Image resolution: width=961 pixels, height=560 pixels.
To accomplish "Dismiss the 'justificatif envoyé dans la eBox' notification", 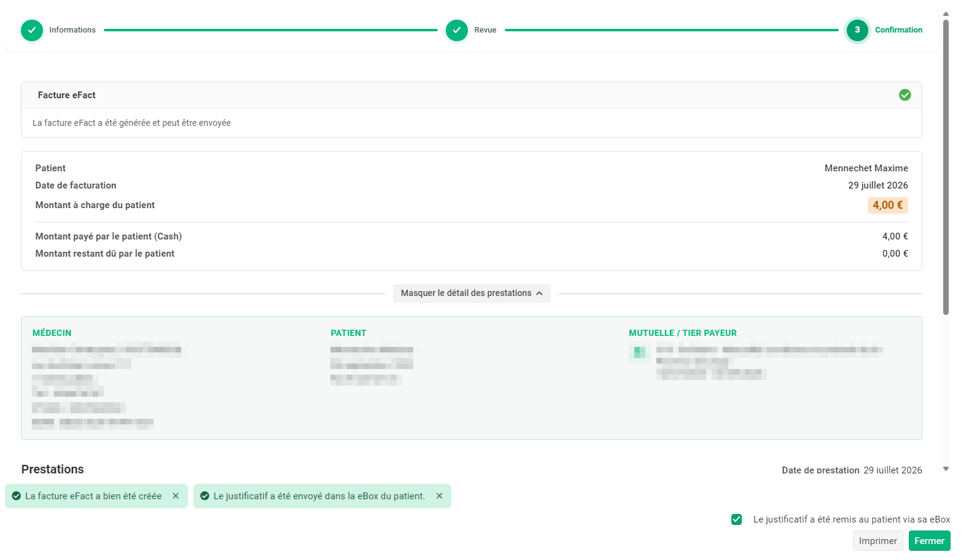I will coord(439,496).
